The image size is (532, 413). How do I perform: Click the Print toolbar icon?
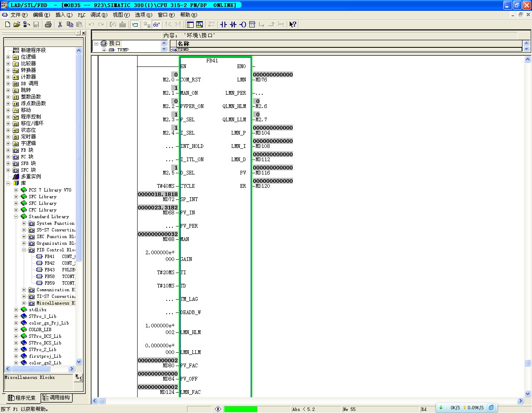tap(48, 25)
